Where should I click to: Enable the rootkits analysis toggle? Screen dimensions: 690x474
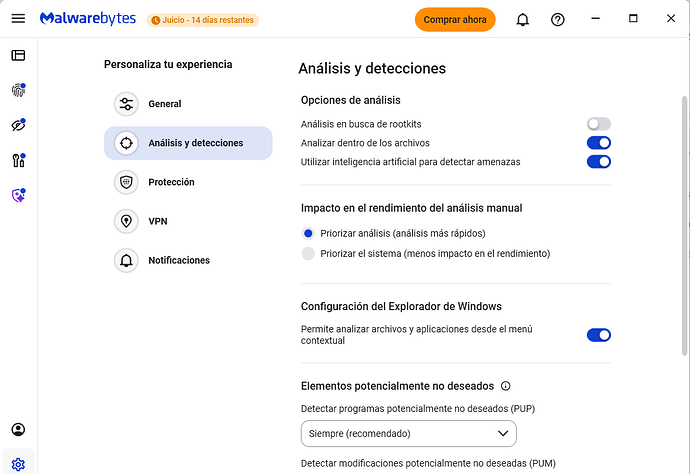tap(598, 124)
